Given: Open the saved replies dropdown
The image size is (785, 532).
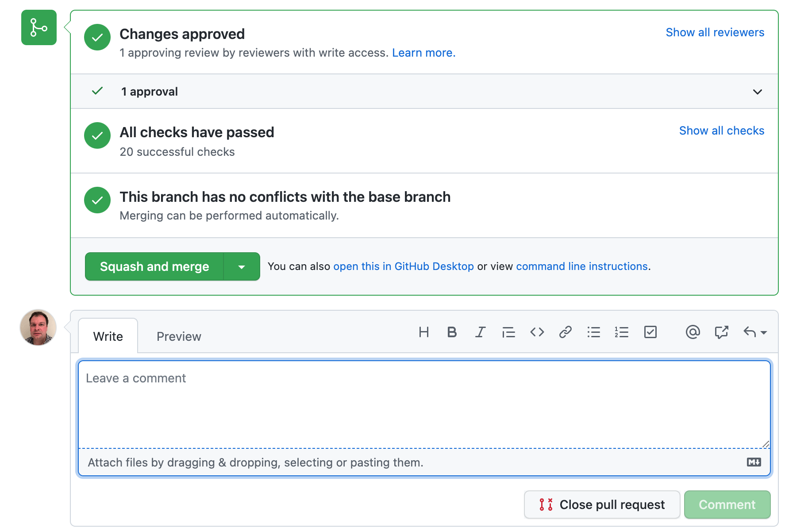Looking at the screenshot, I should tap(754, 332).
